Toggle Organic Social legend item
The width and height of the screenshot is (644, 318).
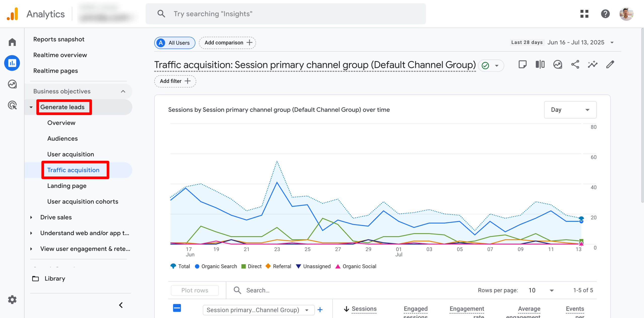point(356,266)
